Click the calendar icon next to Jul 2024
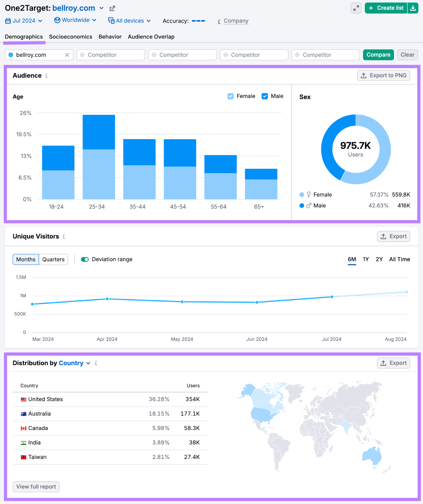The height and width of the screenshot is (504, 423). pyautogui.click(x=8, y=21)
